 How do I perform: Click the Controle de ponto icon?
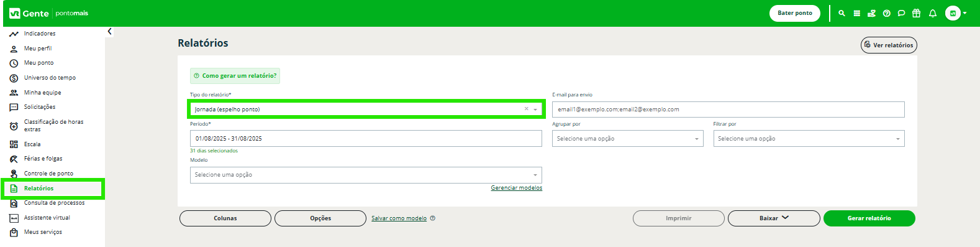(14, 174)
